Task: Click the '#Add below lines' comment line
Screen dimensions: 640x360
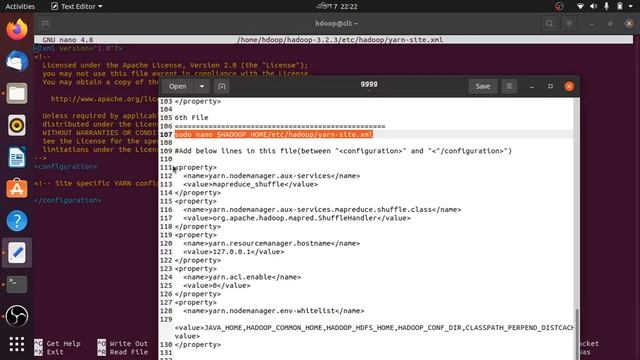Action: [x=343, y=151]
